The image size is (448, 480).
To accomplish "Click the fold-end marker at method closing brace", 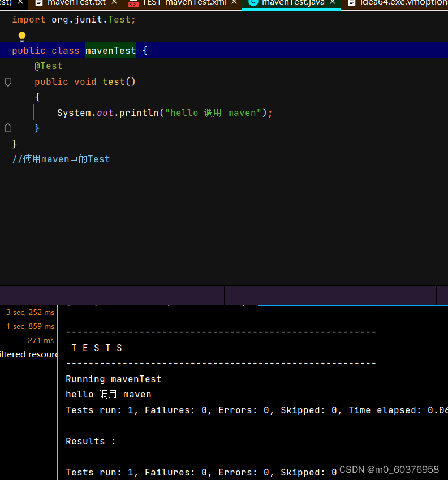I will click(8, 128).
